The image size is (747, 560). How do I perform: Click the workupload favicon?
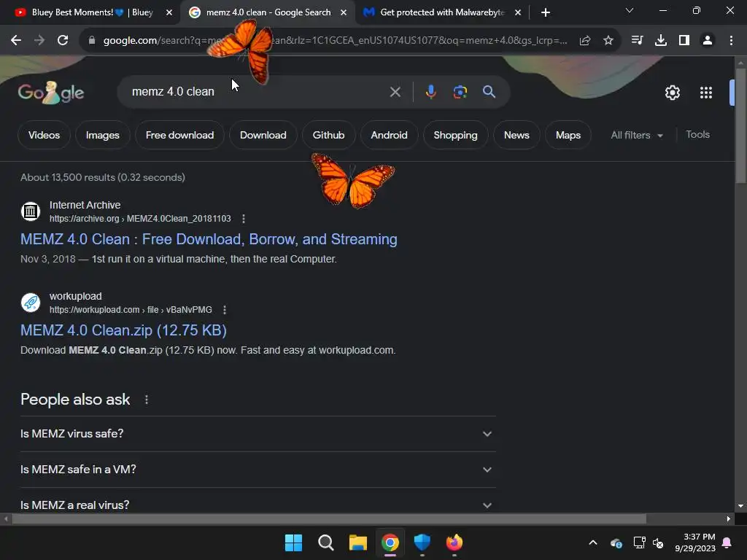31,303
